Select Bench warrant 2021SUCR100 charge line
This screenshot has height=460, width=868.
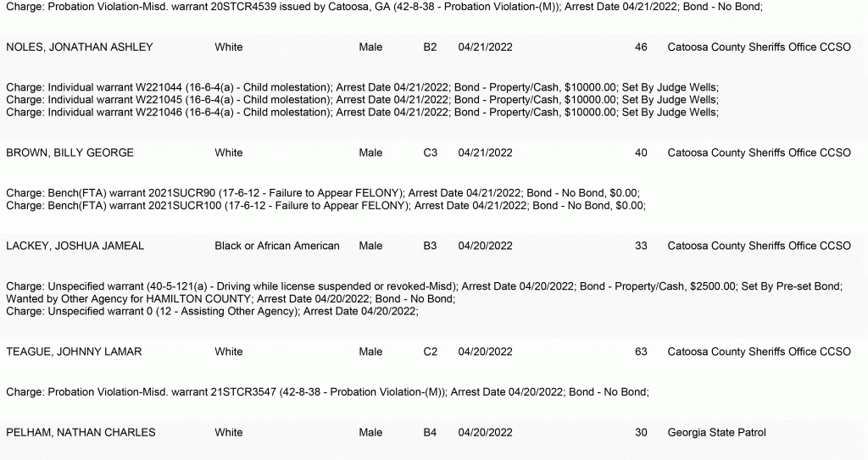[x=326, y=205]
